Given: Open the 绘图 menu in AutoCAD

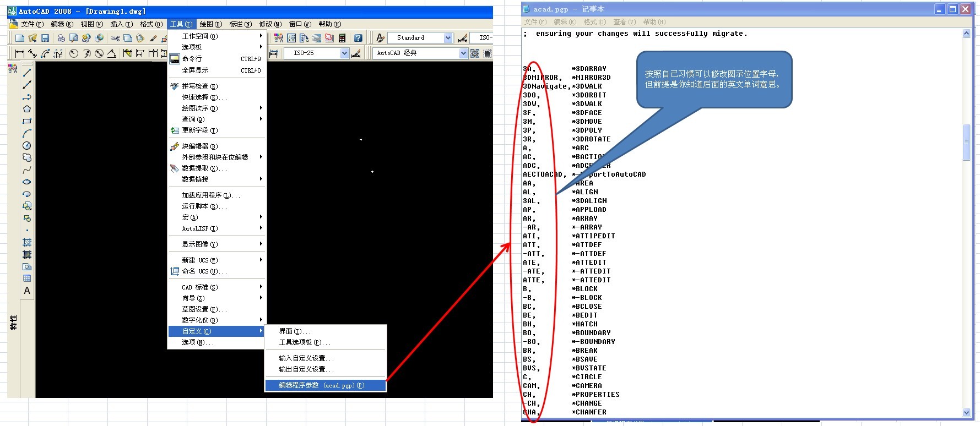Looking at the screenshot, I should point(210,24).
